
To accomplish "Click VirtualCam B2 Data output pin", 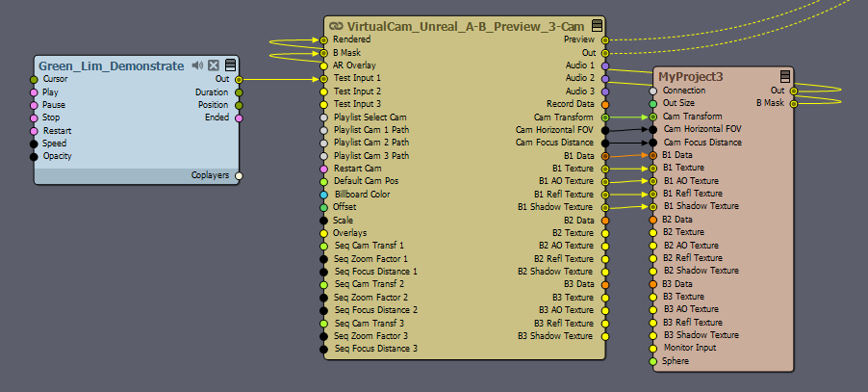I will [x=605, y=221].
